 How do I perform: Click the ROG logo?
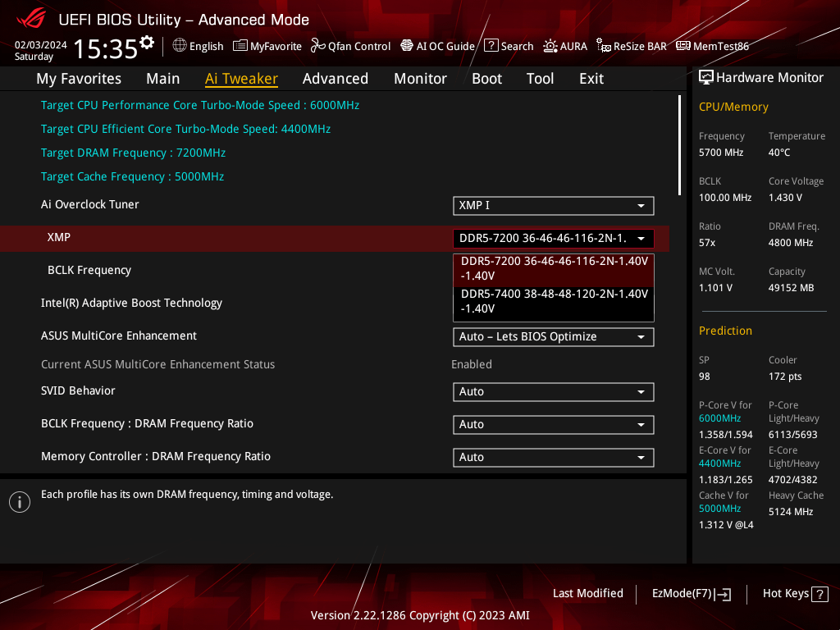[31, 20]
